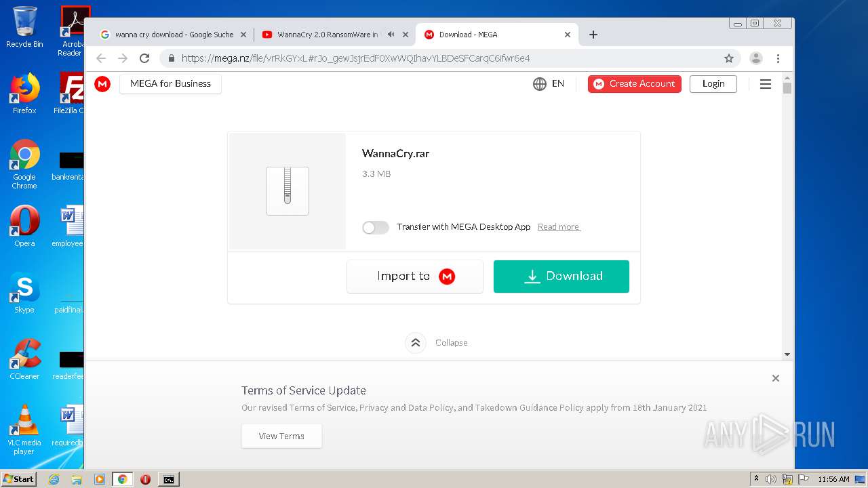The height and width of the screenshot is (488, 868).
Task: Bookmark this page with the star icon
Action: [x=729, y=58]
